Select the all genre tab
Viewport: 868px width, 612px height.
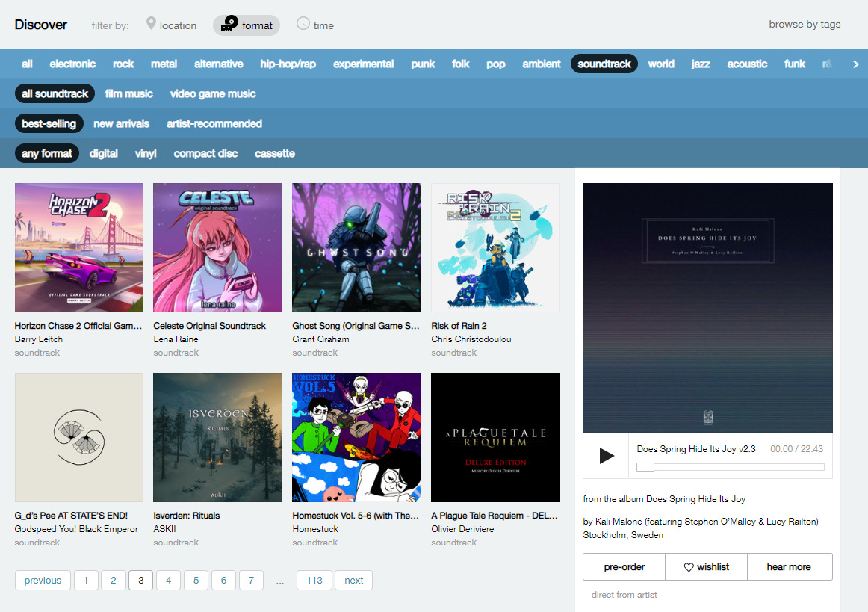(x=27, y=64)
